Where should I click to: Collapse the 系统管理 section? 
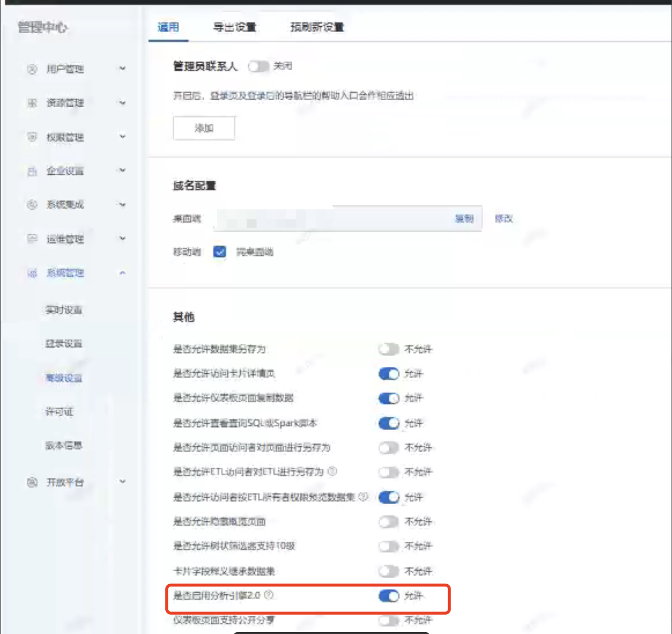click(121, 272)
